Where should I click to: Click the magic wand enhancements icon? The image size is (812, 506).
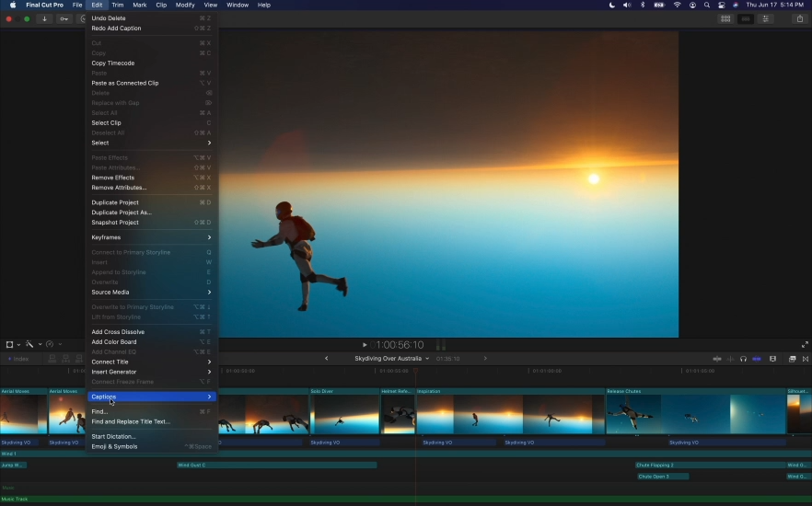[x=29, y=344]
